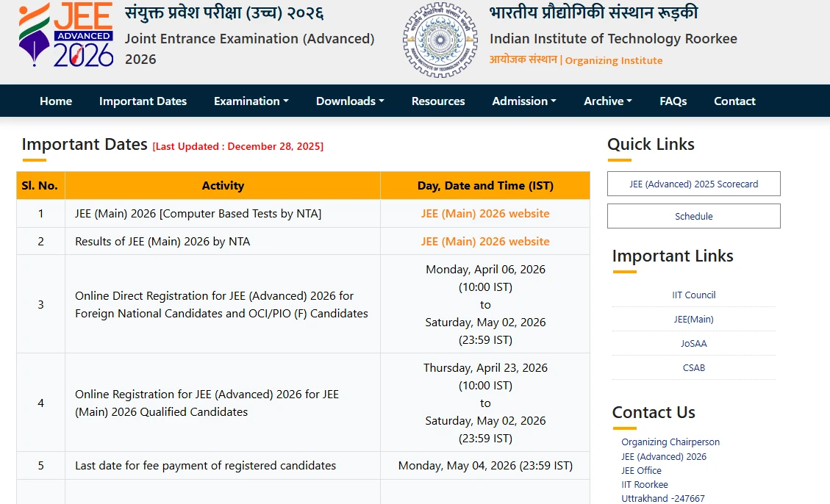Open the Examination dropdown menu

tap(251, 101)
